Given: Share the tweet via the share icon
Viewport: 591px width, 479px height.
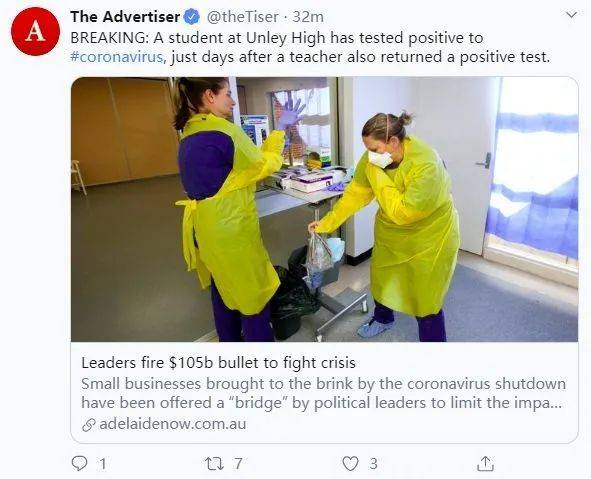Looking at the screenshot, I should pos(485,464).
